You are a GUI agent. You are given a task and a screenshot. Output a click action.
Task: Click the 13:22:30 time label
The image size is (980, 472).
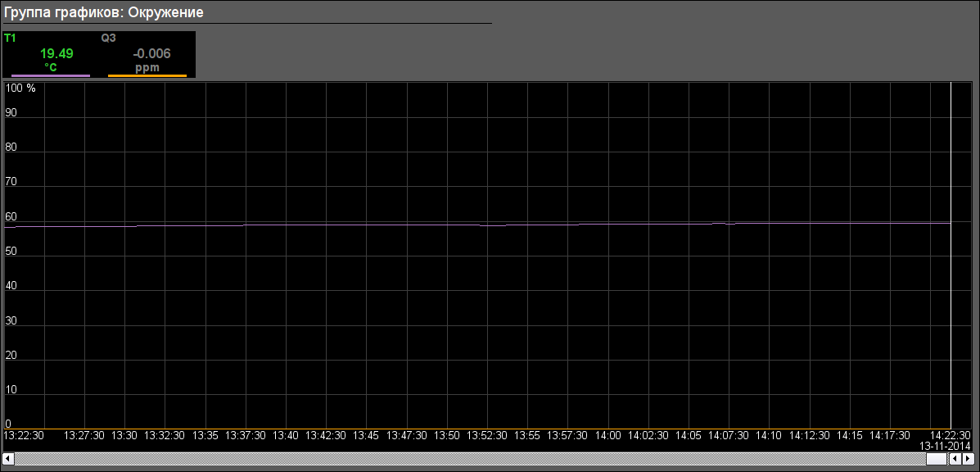[24, 435]
